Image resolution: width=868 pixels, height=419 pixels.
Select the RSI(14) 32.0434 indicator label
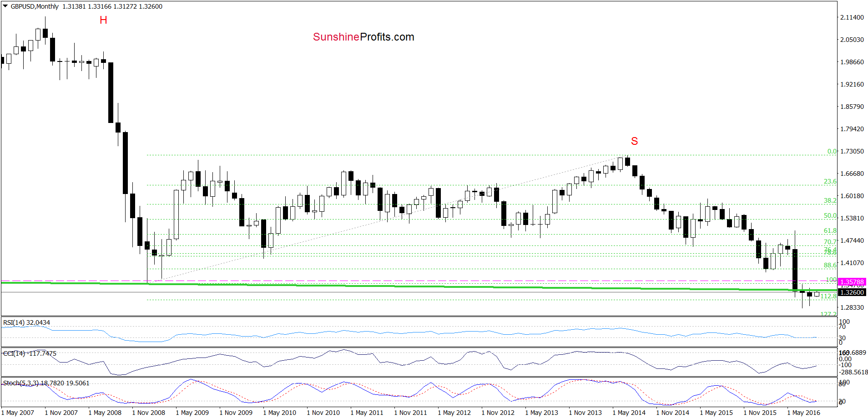click(x=27, y=322)
